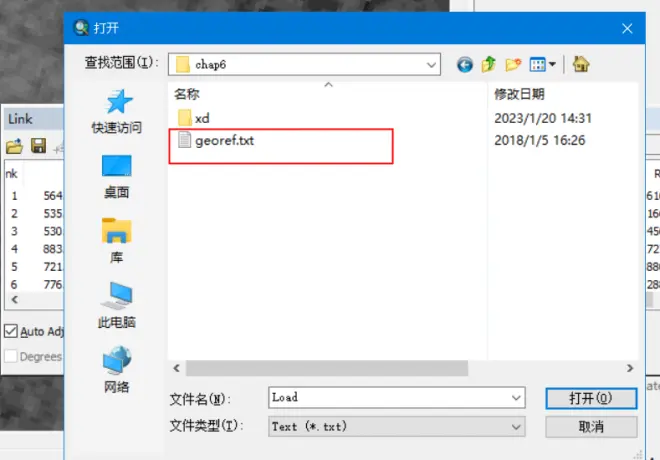
Task: Select This PC (此电脑) shortcut
Action: point(117,305)
